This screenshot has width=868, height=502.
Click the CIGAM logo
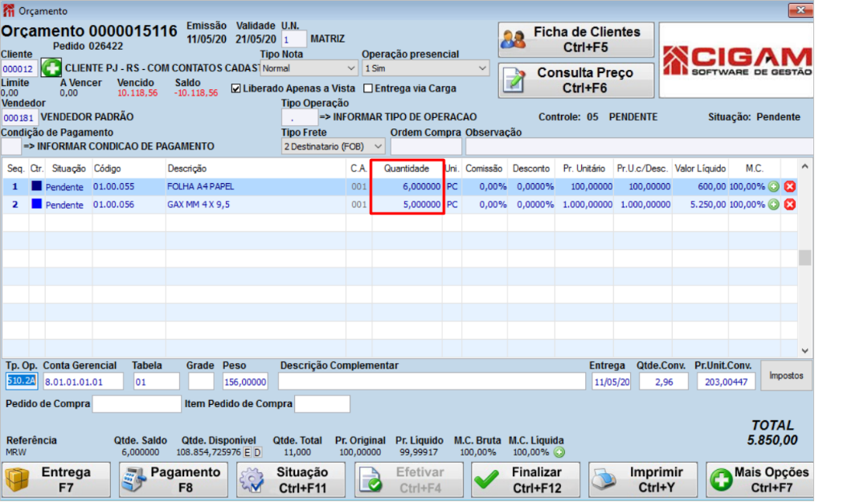(x=736, y=60)
